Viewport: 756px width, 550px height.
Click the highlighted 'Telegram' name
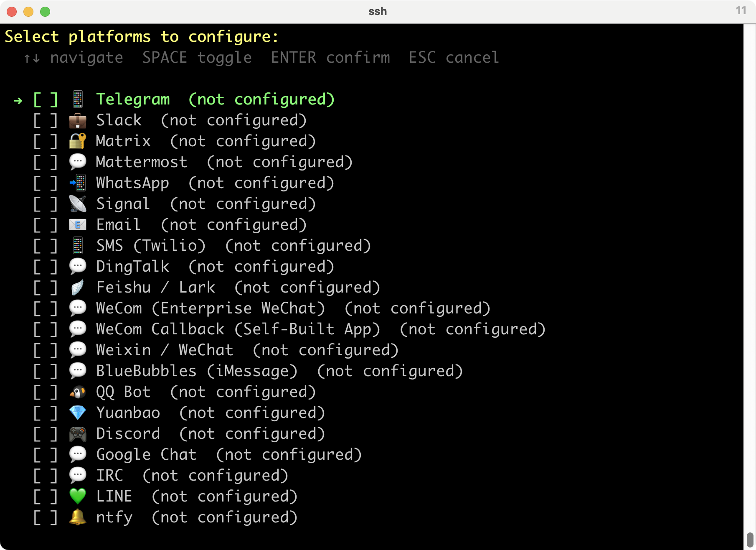[x=133, y=99]
